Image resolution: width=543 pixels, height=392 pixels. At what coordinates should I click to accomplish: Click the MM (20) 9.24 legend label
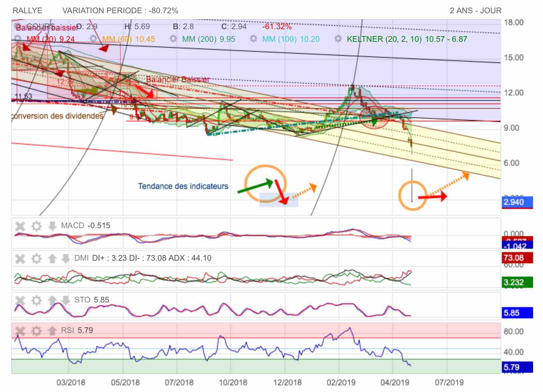pos(50,39)
